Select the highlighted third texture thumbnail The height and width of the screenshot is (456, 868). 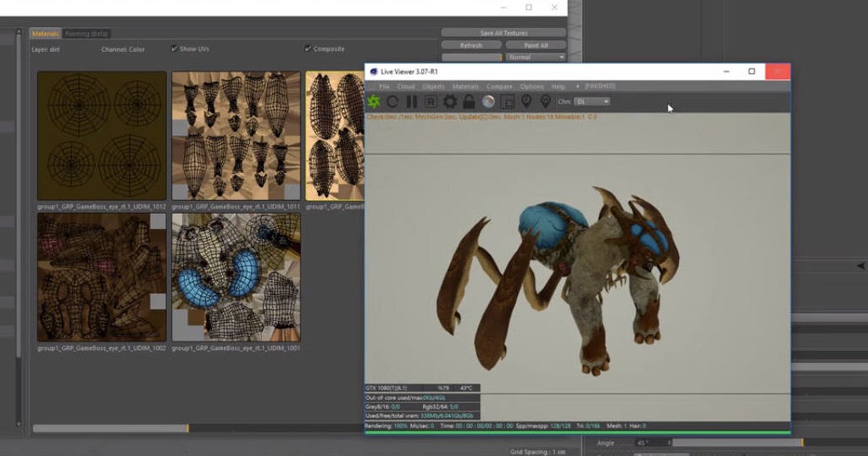(336, 136)
